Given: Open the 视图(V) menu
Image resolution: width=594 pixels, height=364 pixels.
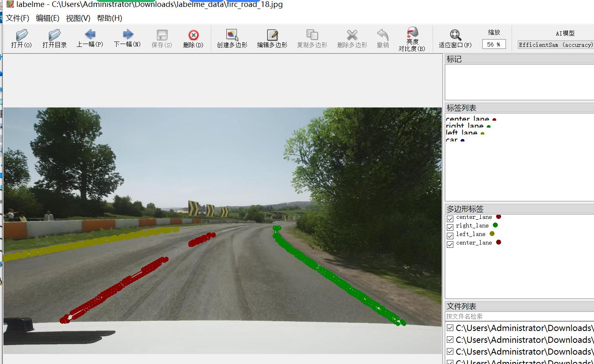Looking at the screenshot, I should point(78,18).
